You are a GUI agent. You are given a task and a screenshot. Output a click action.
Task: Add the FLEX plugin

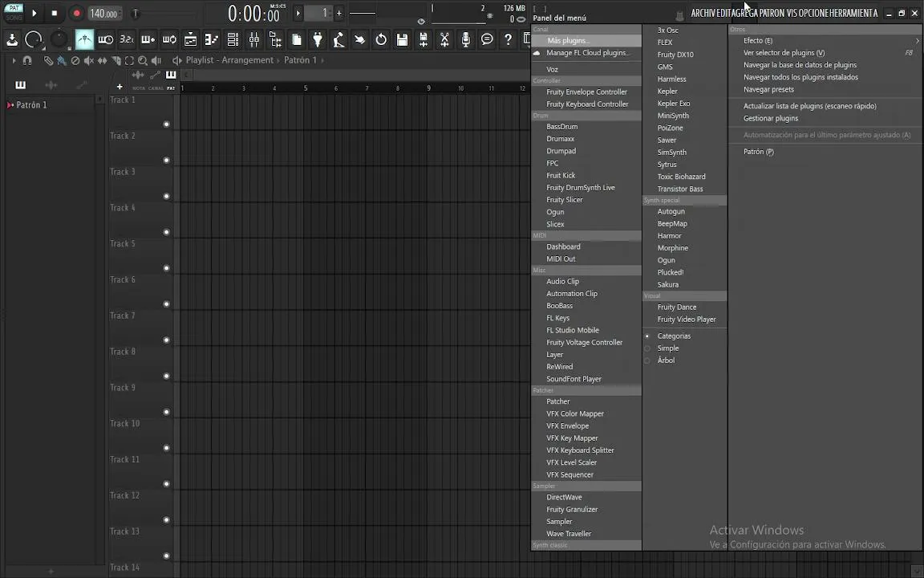coord(665,43)
